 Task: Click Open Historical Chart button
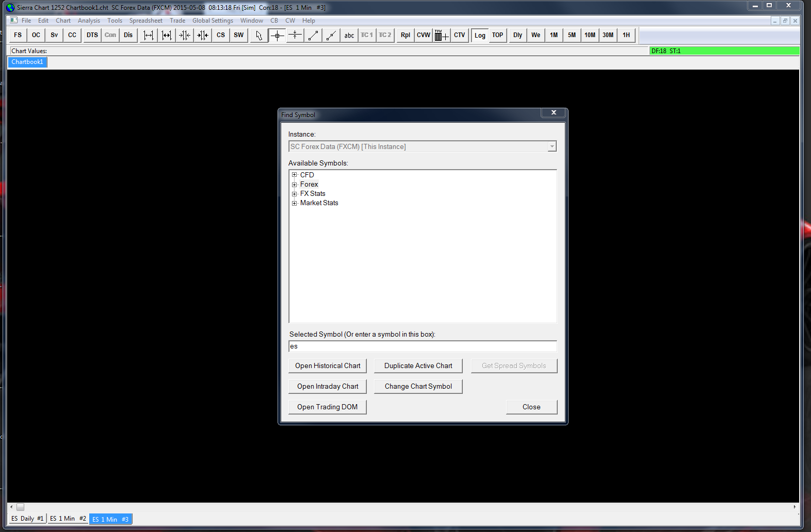[328, 365]
